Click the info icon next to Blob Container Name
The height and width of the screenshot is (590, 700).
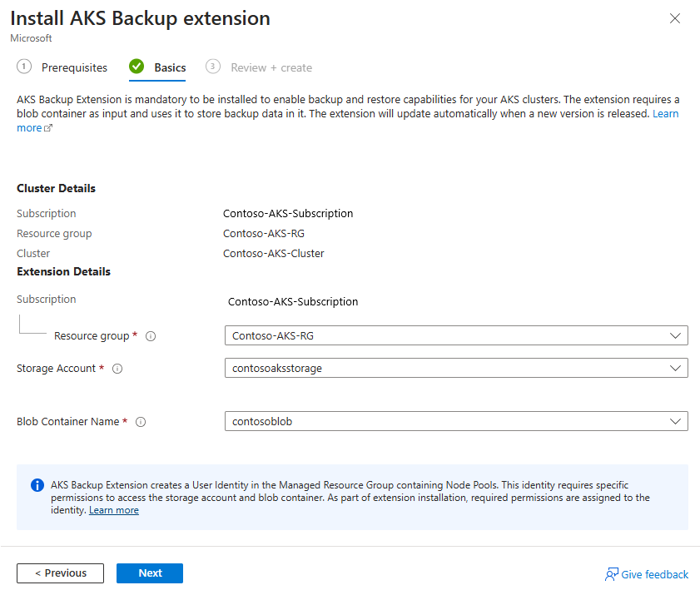(141, 421)
